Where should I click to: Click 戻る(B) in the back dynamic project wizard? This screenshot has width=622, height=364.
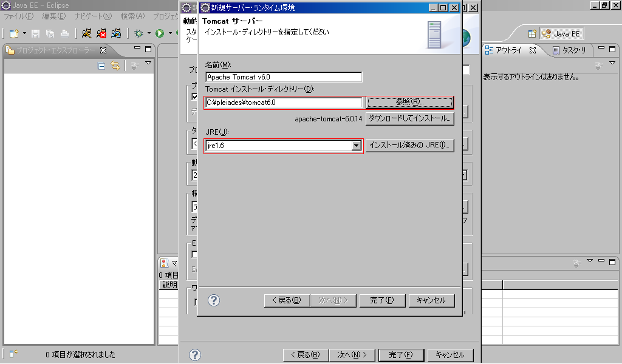(306, 355)
